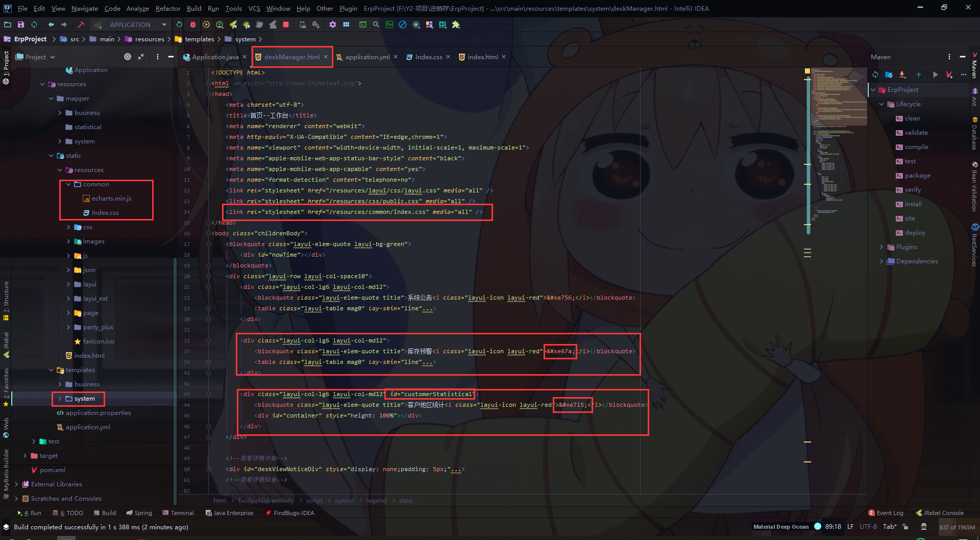Collapse all in Project panel

[x=141, y=57]
